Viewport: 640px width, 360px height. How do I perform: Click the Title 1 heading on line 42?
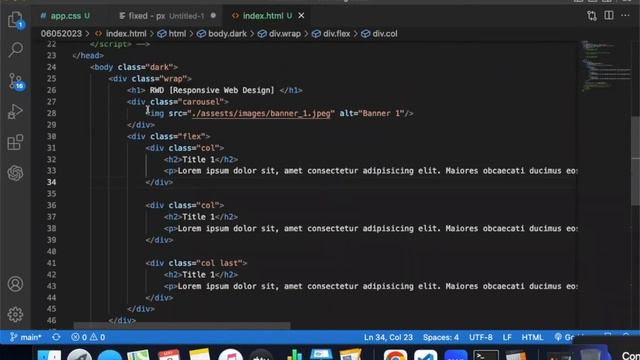pyautogui.click(x=198, y=275)
